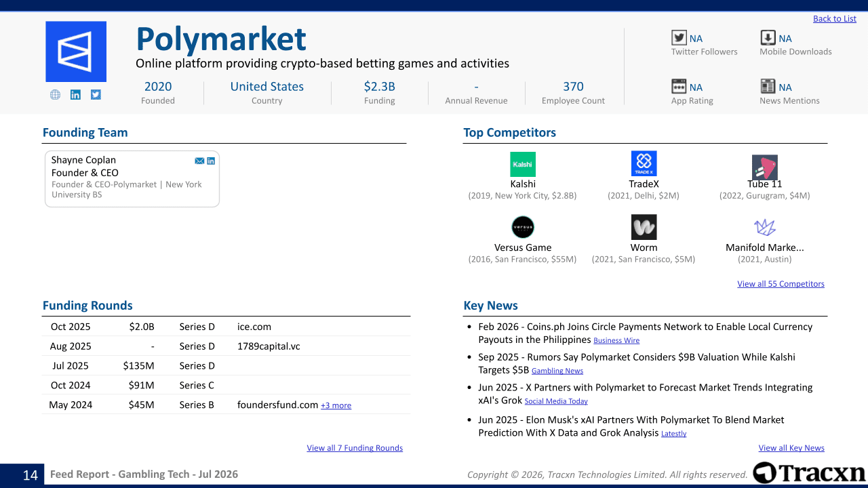Click the News Mentions icon
Screen dimensions: 868x488
(x=768, y=86)
